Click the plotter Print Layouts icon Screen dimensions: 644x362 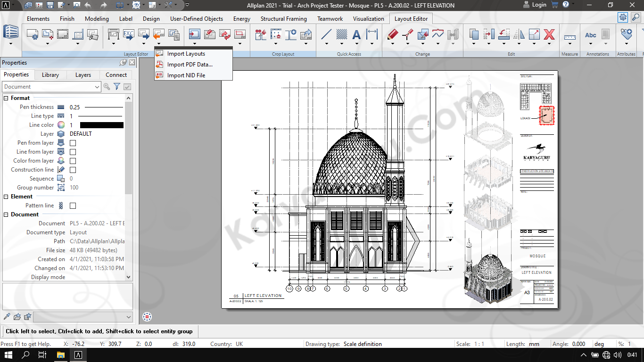(114, 34)
